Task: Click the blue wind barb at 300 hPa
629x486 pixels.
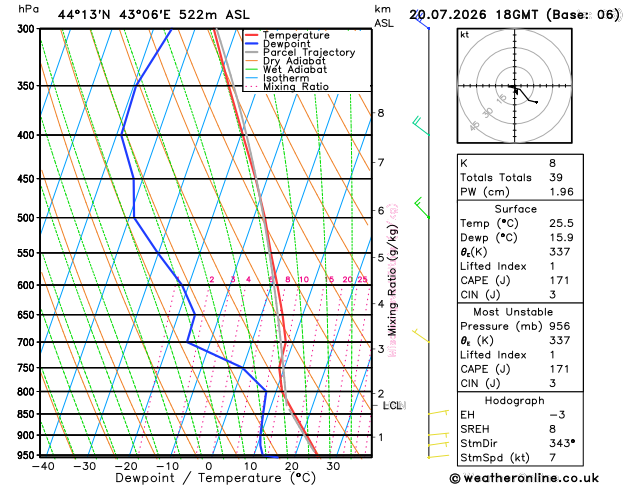Action: (422, 22)
